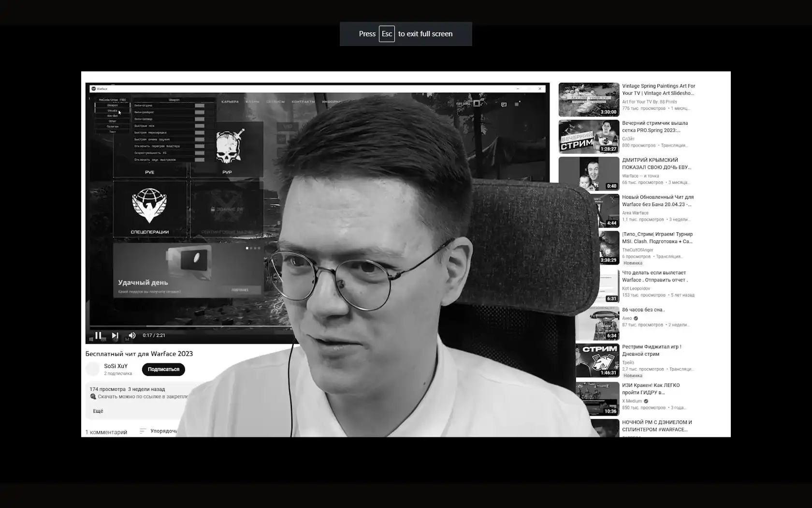Close the Warface game window
This screenshot has width=812, height=508.
click(x=540, y=89)
